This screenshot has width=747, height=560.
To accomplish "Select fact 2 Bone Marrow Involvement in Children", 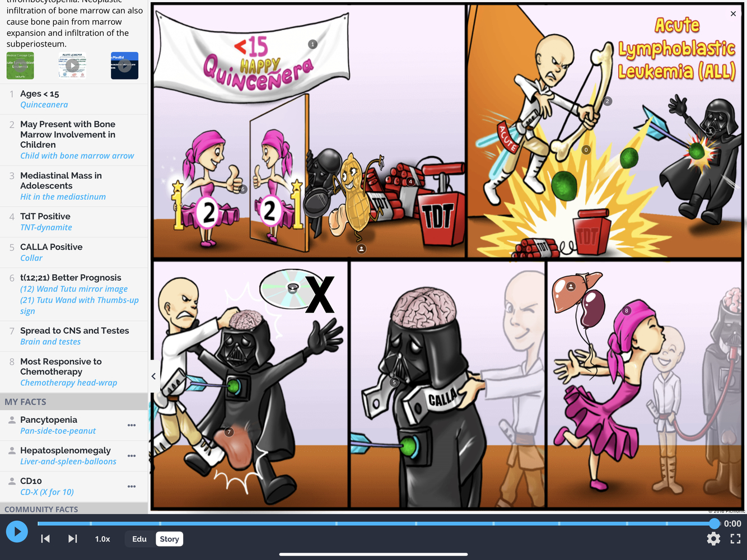I will point(74,140).
